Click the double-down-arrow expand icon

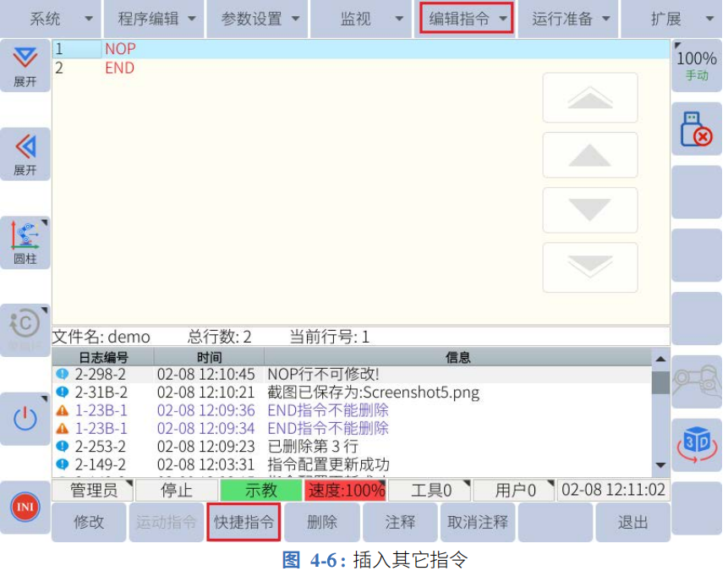point(25,64)
